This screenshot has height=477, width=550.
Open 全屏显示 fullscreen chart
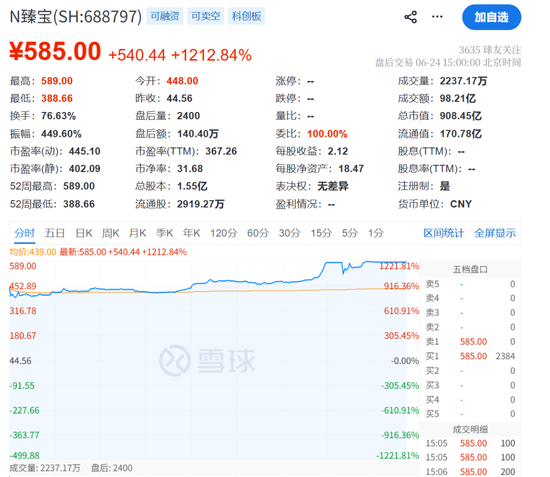(495, 233)
